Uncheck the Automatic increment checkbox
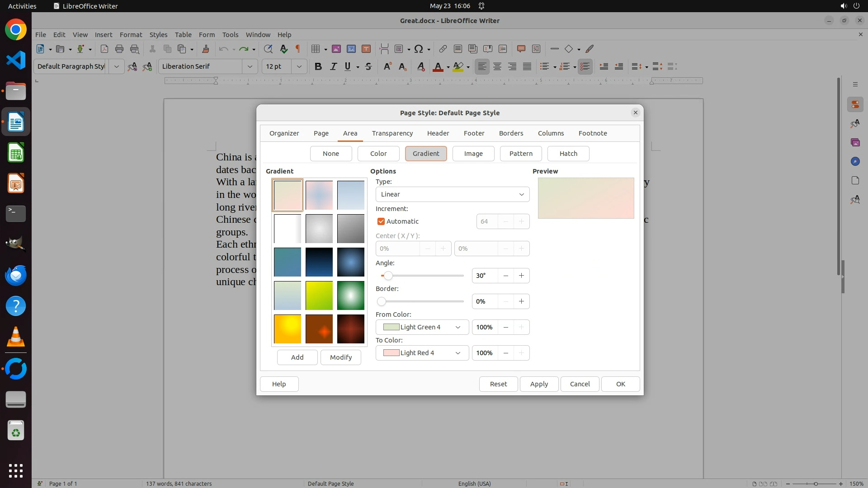Viewport: 868px width, 488px height. click(x=381, y=221)
